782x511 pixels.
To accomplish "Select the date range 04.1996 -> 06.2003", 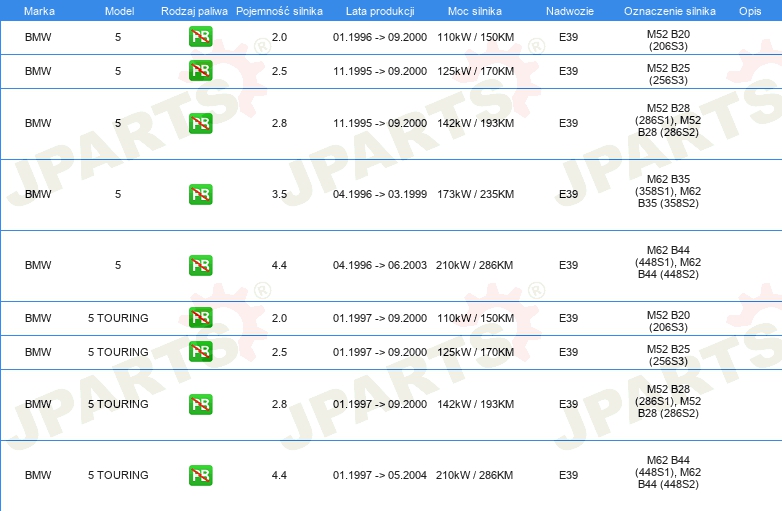I will pyautogui.click(x=380, y=265).
